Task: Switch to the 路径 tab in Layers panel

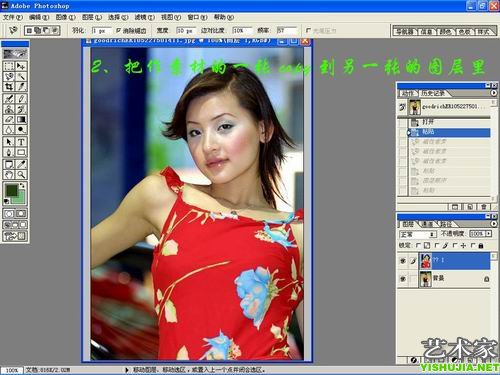Action: [x=446, y=224]
